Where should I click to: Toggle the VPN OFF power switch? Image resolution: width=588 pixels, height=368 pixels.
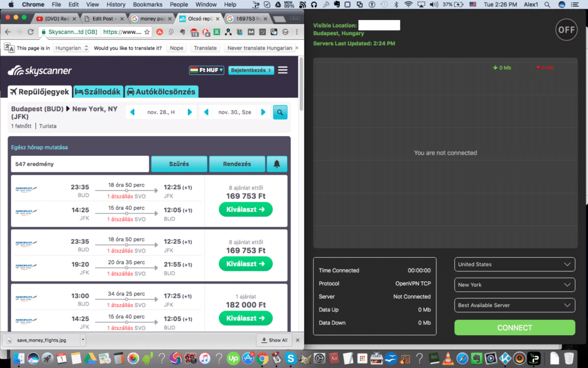566,30
